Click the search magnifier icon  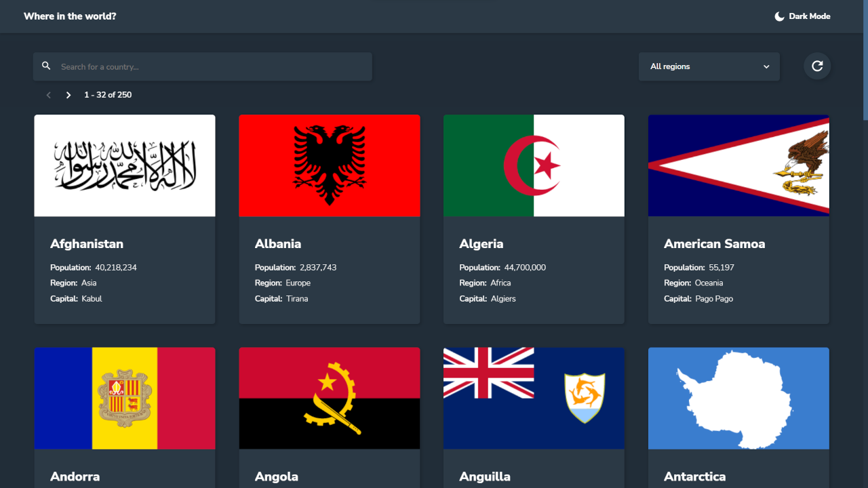point(46,66)
